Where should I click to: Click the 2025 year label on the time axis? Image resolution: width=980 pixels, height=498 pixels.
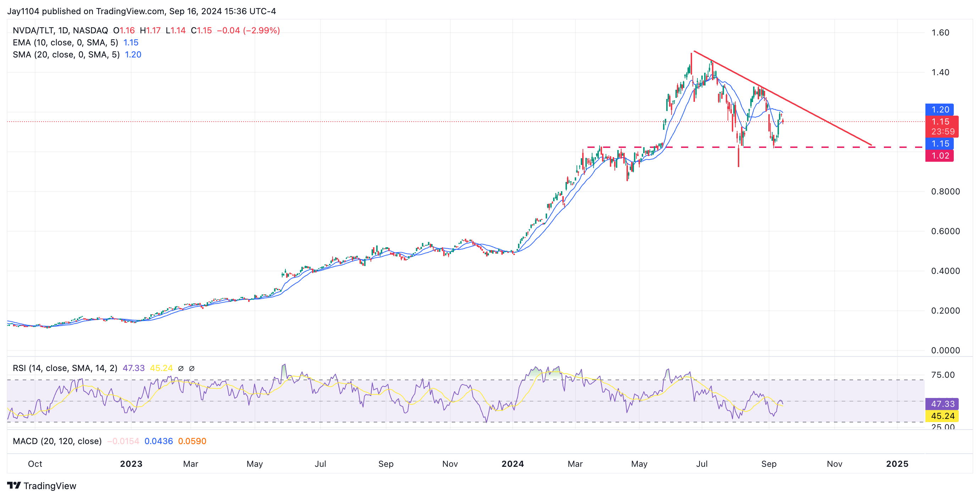point(897,464)
